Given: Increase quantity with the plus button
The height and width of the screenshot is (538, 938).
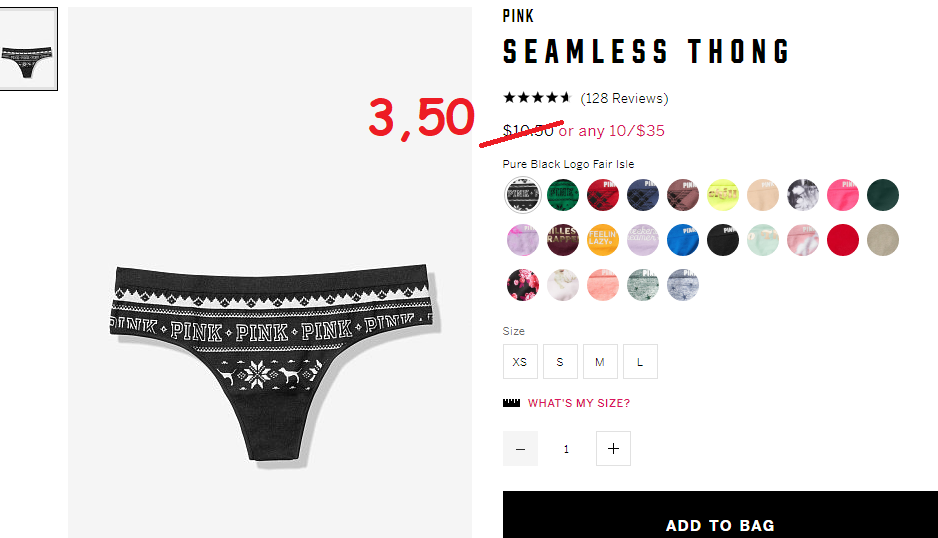Looking at the screenshot, I should pos(613,448).
